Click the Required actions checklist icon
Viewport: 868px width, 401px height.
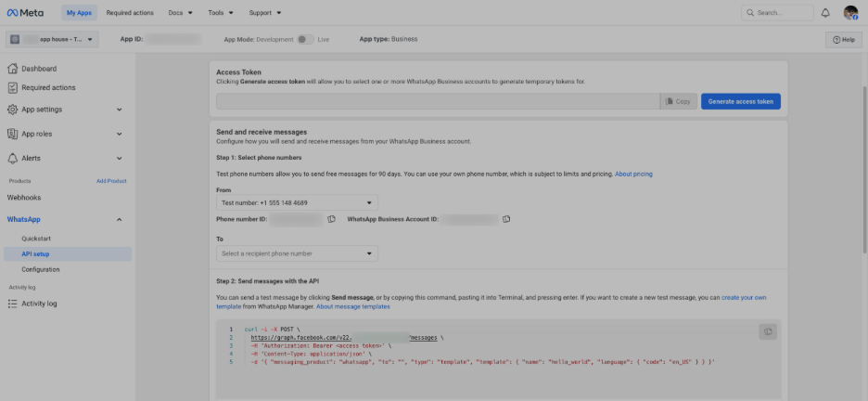pos(13,87)
